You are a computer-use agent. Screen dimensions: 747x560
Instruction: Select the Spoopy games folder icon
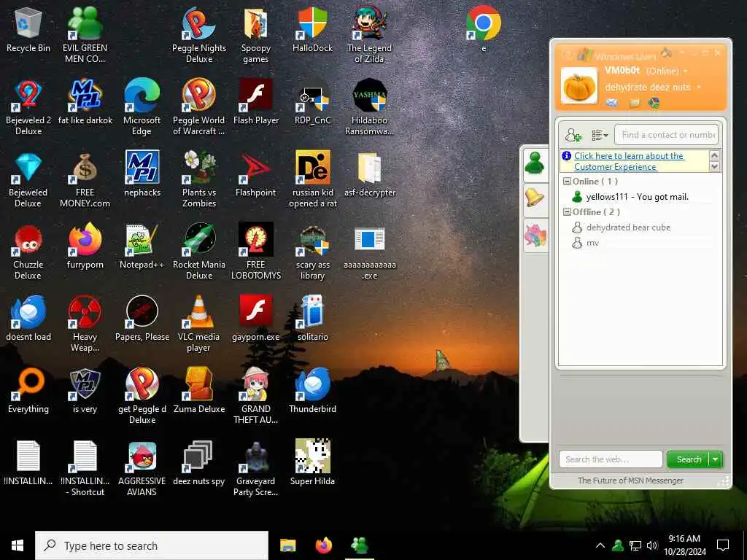click(x=256, y=36)
